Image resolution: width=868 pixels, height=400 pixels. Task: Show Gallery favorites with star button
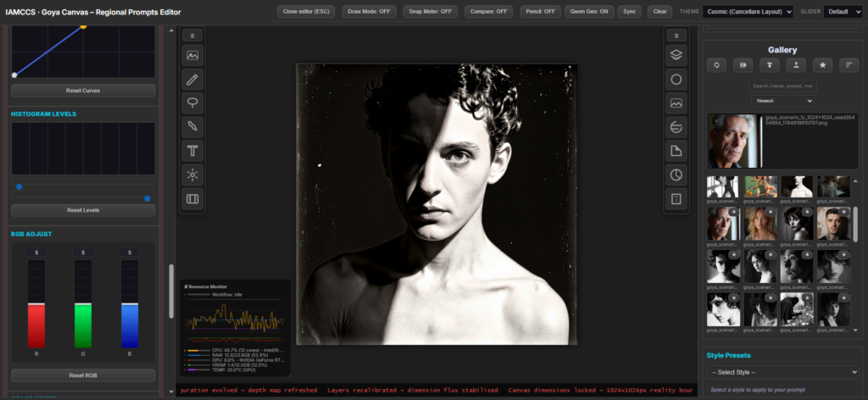coord(822,65)
